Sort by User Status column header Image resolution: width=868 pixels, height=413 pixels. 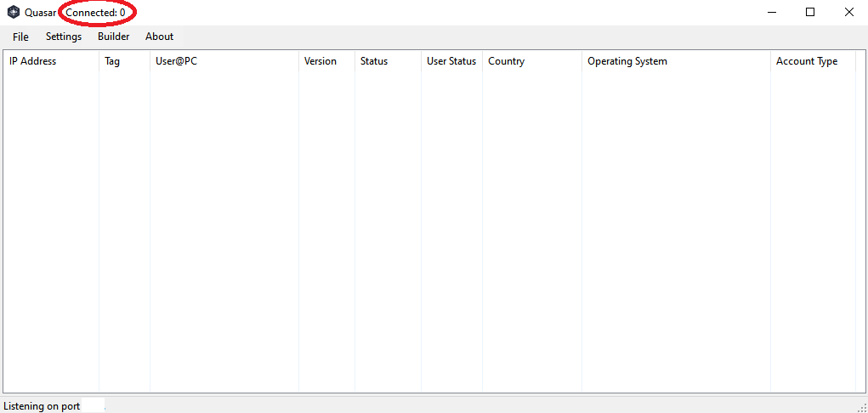click(451, 61)
